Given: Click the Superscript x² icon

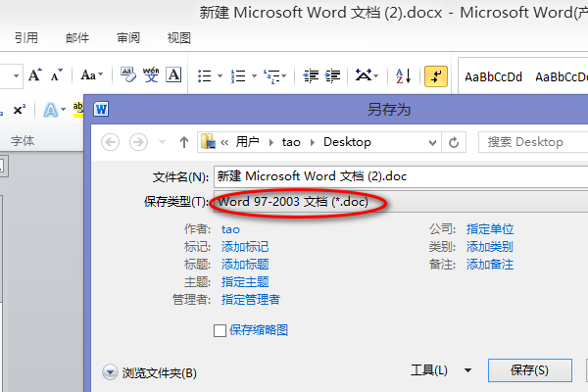Looking at the screenshot, I should click(x=20, y=110).
